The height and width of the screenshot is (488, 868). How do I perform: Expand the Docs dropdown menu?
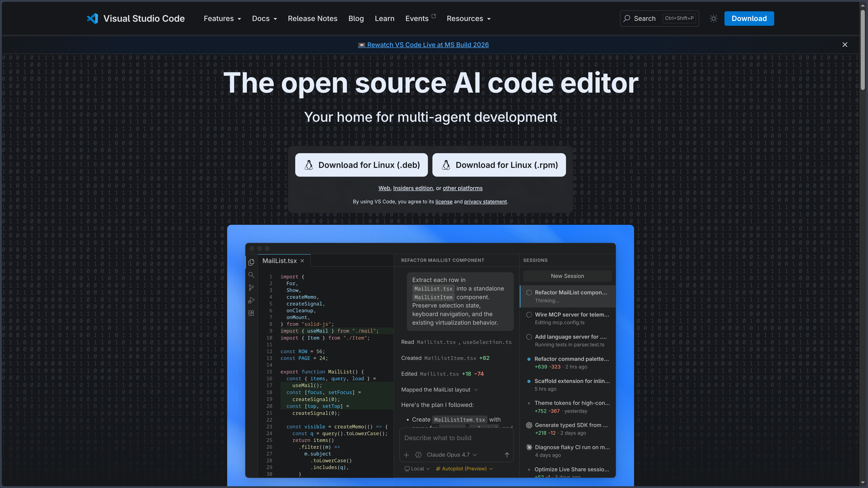[x=264, y=19]
